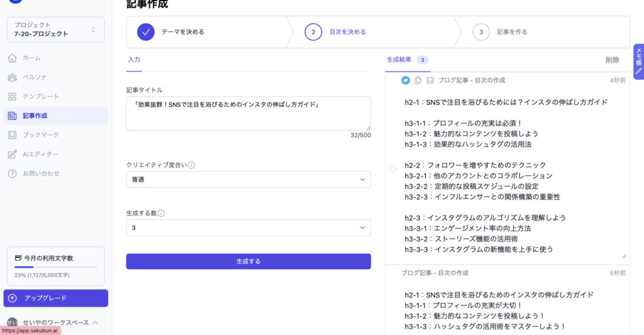This screenshot has height=335, width=644.
Task: Bookmark the first generated outline
Action: point(430,80)
